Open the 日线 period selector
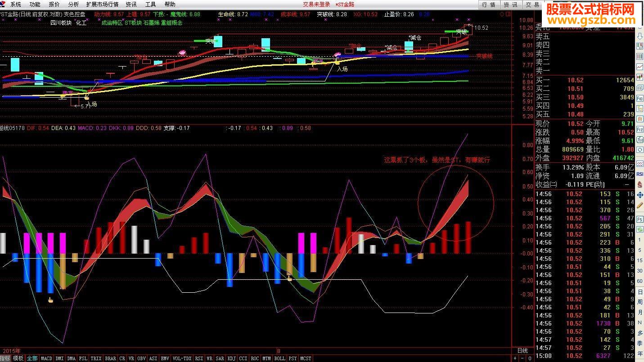The width and height of the screenshot is (644, 362). tap(522, 351)
